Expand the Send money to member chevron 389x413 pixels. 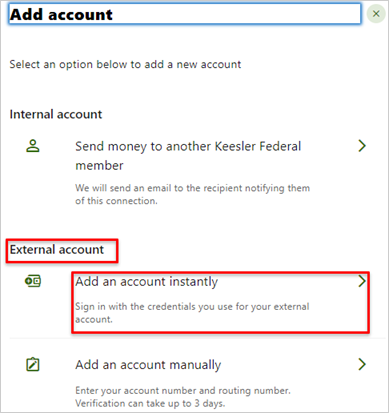point(362,146)
